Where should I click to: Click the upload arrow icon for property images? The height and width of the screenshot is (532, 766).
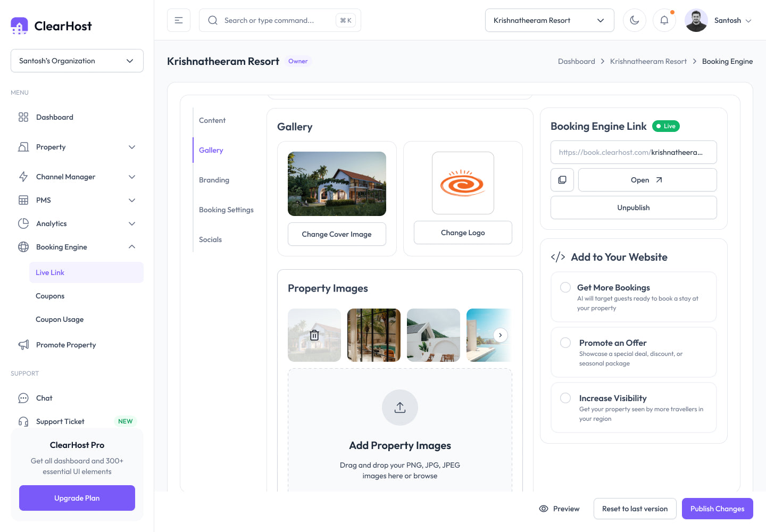pos(400,408)
